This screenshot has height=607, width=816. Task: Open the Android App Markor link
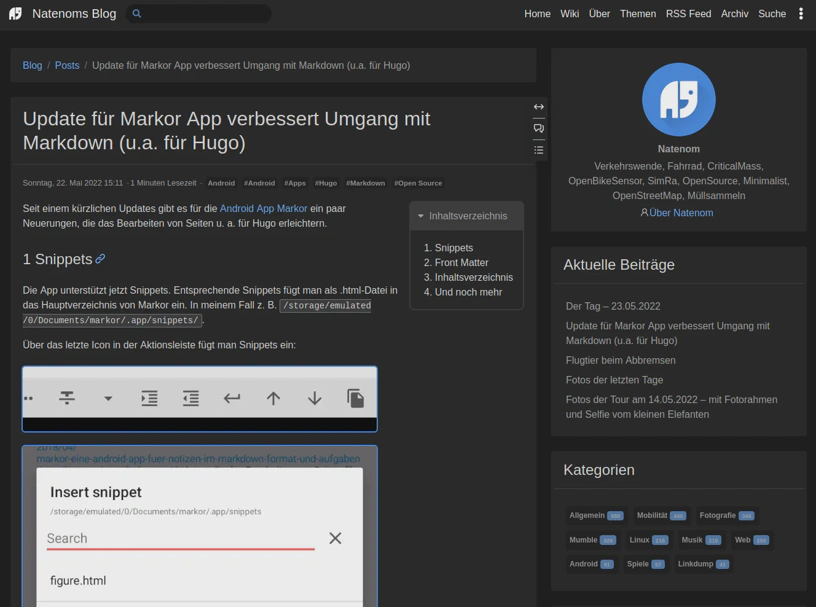263,208
